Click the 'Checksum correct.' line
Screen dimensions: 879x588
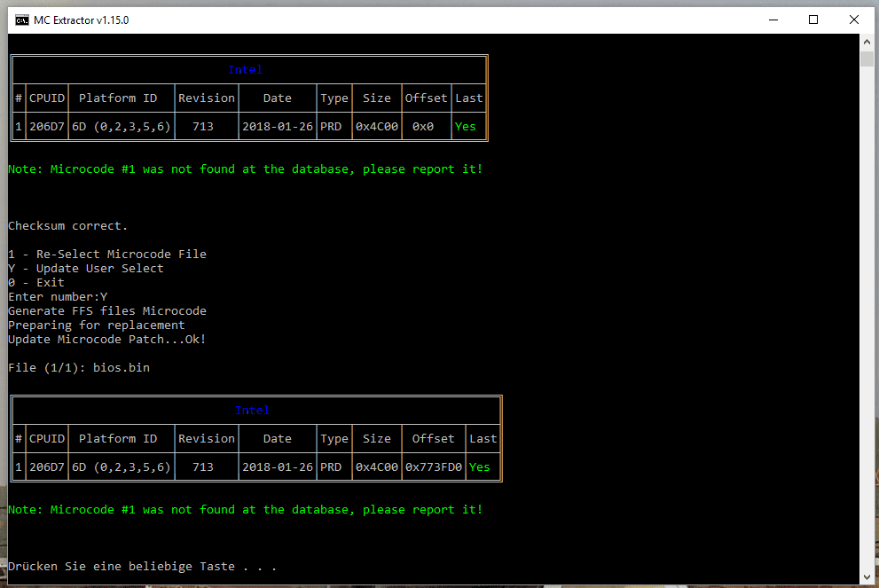(x=67, y=226)
